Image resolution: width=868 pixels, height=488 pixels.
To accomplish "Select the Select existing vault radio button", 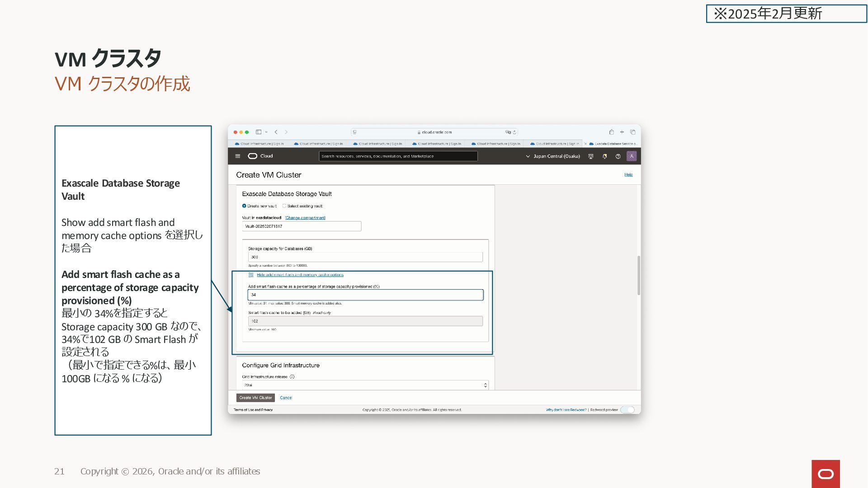I will click(x=284, y=206).
